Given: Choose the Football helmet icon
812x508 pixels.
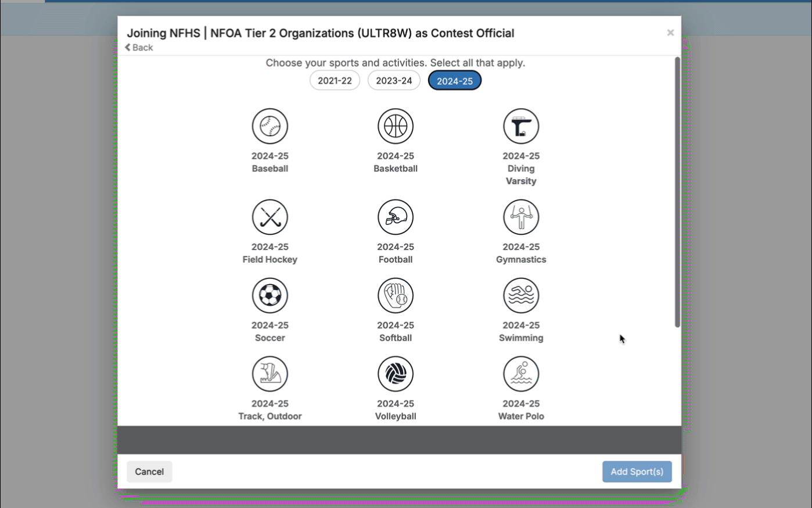Looking at the screenshot, I should point(395,217).
